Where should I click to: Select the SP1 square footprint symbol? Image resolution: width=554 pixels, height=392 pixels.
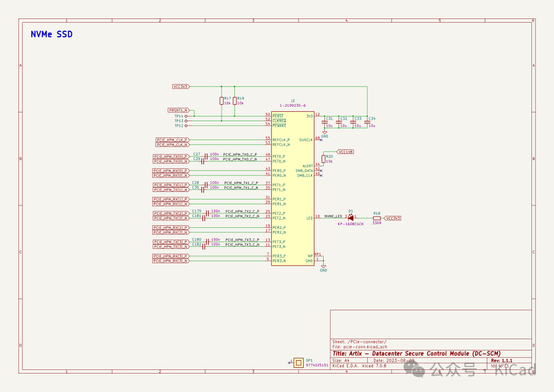pyautogui.click(x=299, y=363)
